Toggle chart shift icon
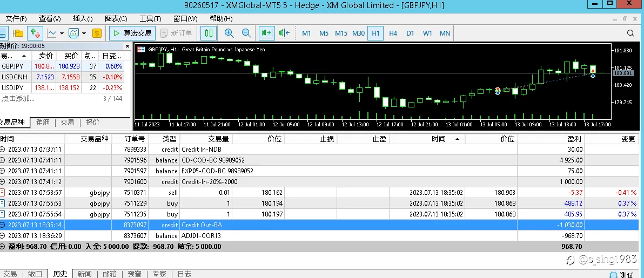This screenshot has width=644, height=278. (284, 33)
